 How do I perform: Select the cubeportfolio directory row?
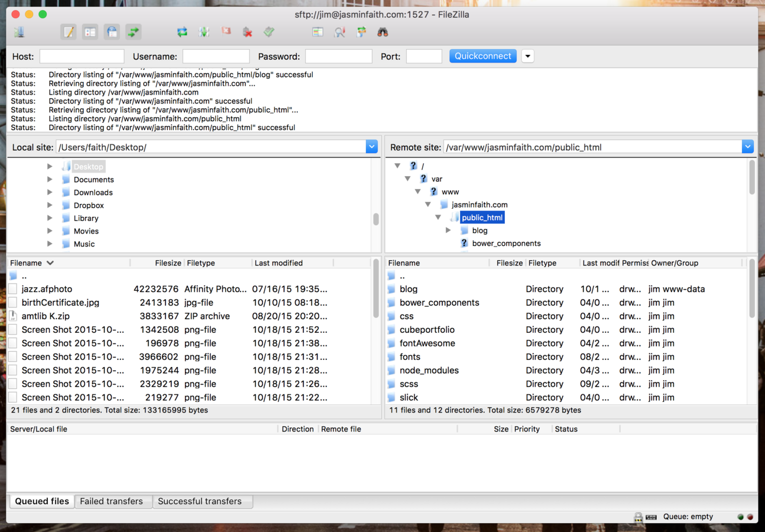pos(566,330)
